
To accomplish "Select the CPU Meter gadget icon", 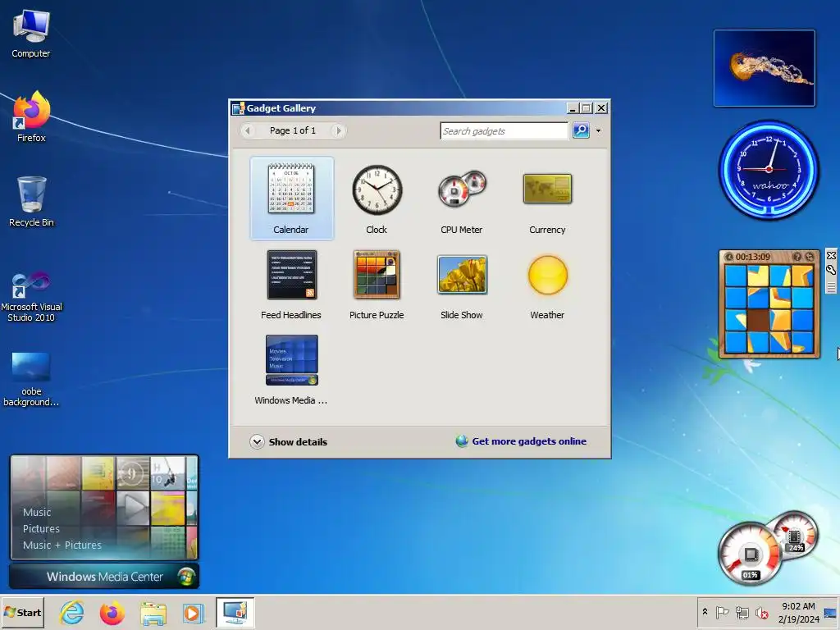I will pyautogui.click(x=461, y=190).
